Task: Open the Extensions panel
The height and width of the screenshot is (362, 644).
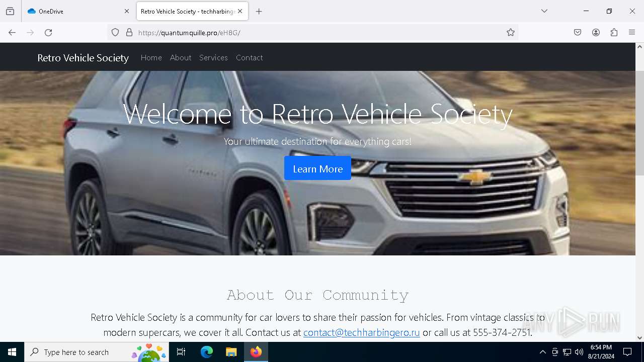Action: (614, 33)
